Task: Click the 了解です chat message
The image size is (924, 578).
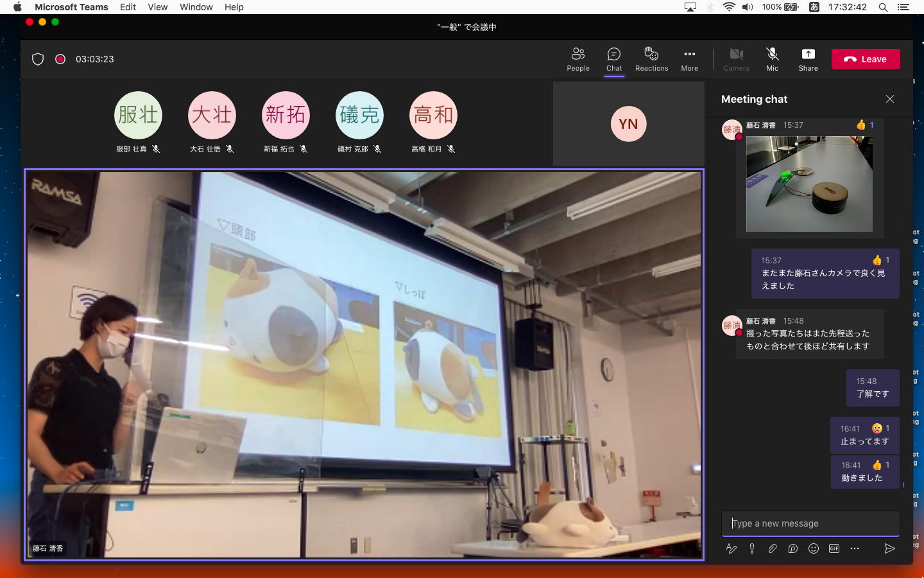Action: (873, 388)
